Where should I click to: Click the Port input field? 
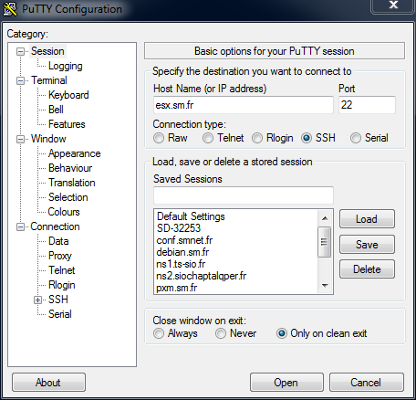367,105
